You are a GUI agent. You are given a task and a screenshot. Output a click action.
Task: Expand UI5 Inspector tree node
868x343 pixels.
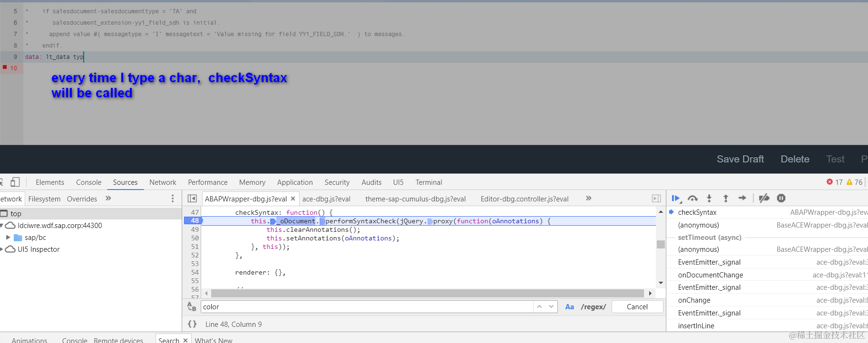tap(1, 249)
